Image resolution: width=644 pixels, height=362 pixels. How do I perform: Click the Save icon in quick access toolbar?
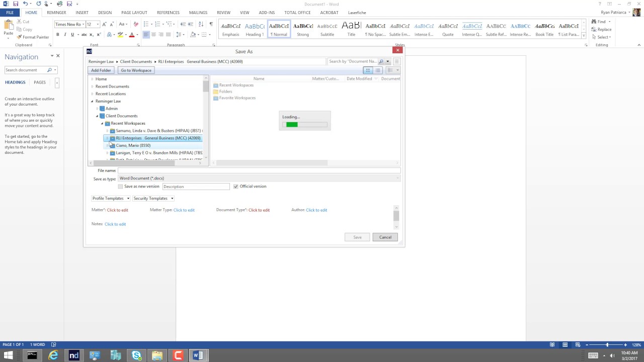tap(16, 4)
